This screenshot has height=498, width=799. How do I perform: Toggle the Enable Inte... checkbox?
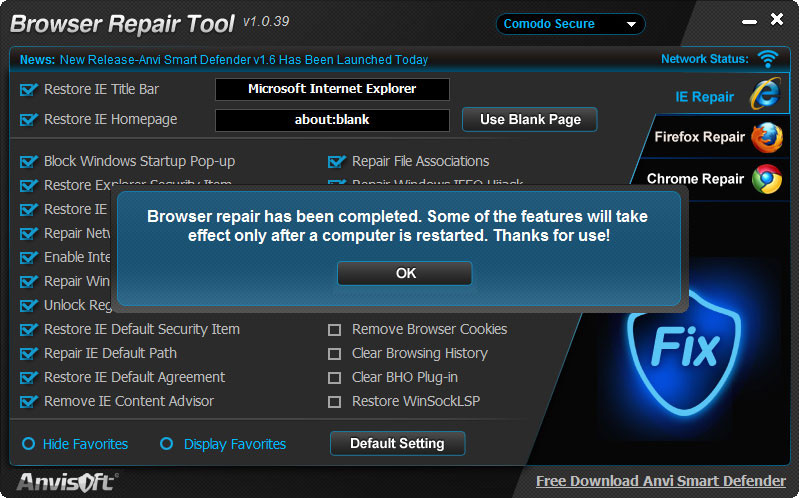(x=29, y=257)
